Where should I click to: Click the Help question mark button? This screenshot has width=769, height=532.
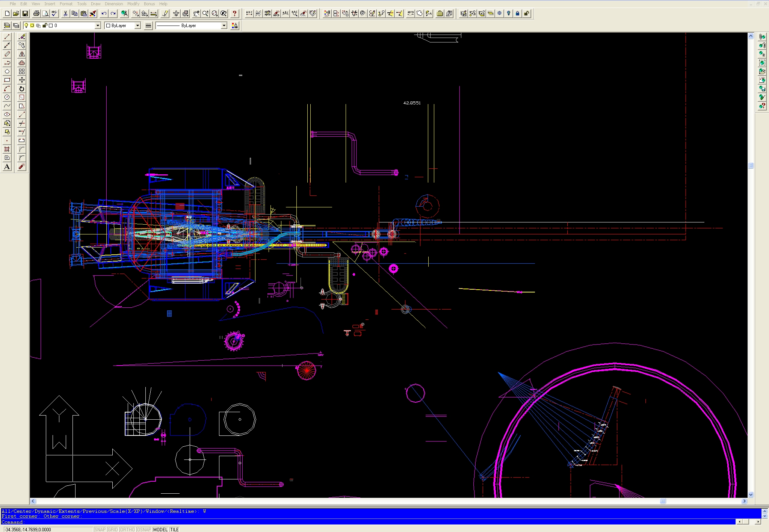point(235,14)
